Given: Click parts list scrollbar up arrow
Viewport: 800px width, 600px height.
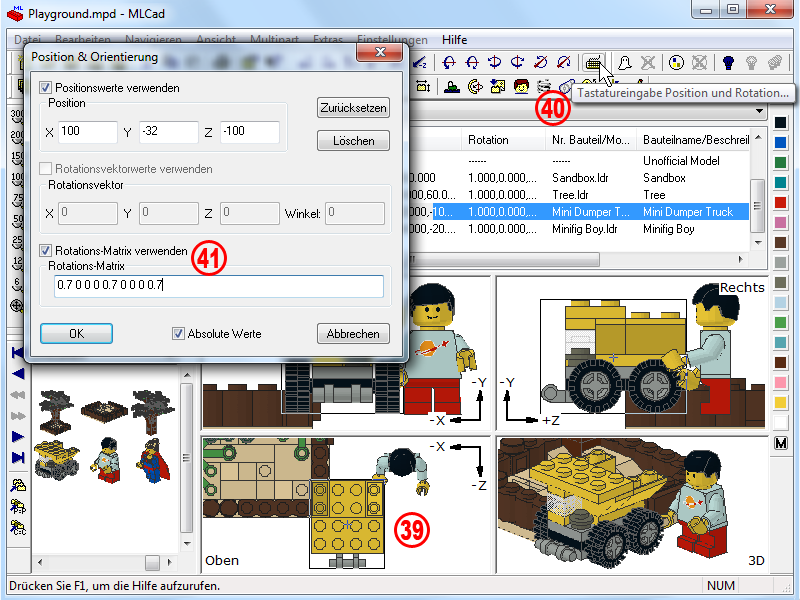Looking at the screenshot, I should coord(758,137).
